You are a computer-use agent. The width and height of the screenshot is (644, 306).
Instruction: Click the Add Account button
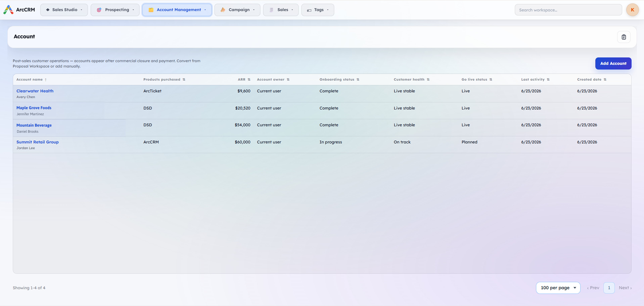tap(613, 63)
